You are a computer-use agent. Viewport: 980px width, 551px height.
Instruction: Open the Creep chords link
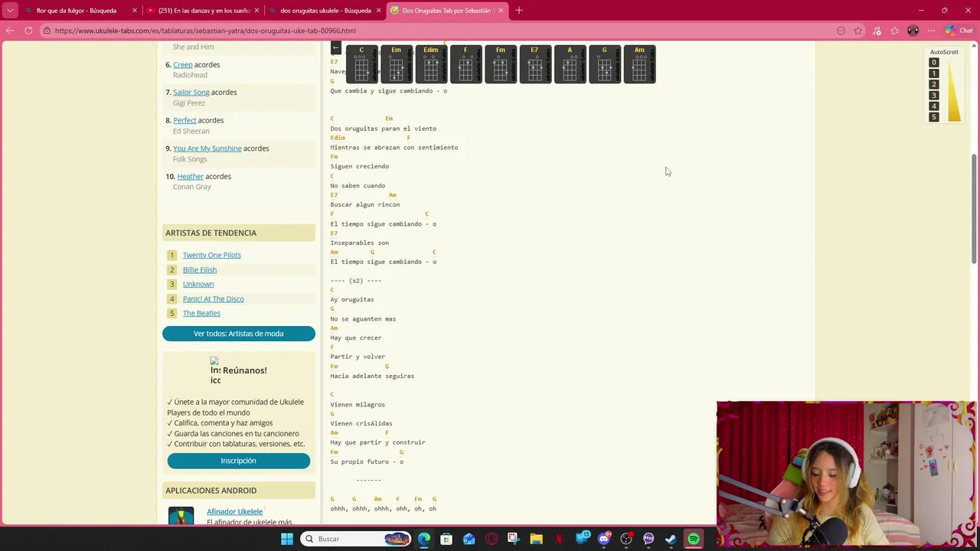(182, 64)
